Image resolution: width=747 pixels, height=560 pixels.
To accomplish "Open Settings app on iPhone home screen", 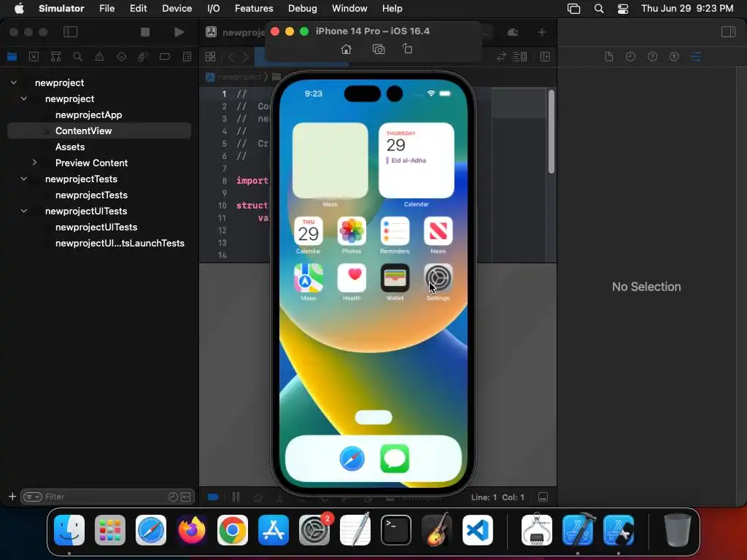I will click(x=438, y=278).
